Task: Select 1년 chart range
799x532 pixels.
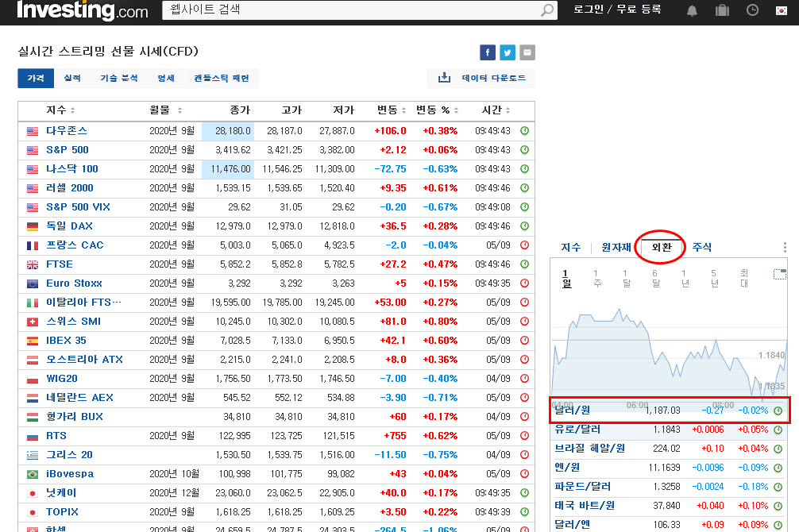Action: 685,279
